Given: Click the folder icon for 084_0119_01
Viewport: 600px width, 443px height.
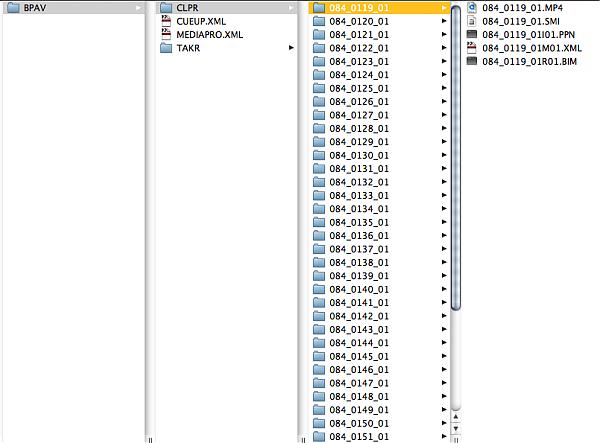Looking at the screenshot, I should click(x=319, y=8).
